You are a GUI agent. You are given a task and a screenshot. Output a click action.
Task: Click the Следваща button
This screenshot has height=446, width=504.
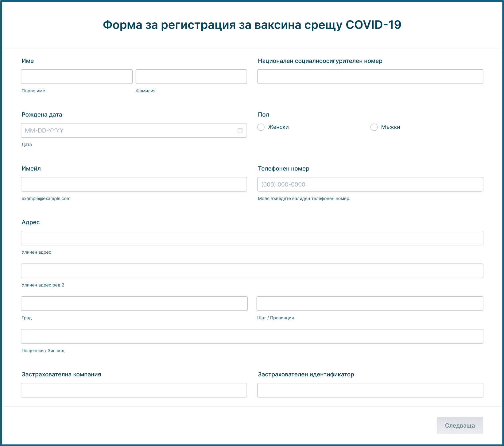(x=459, y=425)
